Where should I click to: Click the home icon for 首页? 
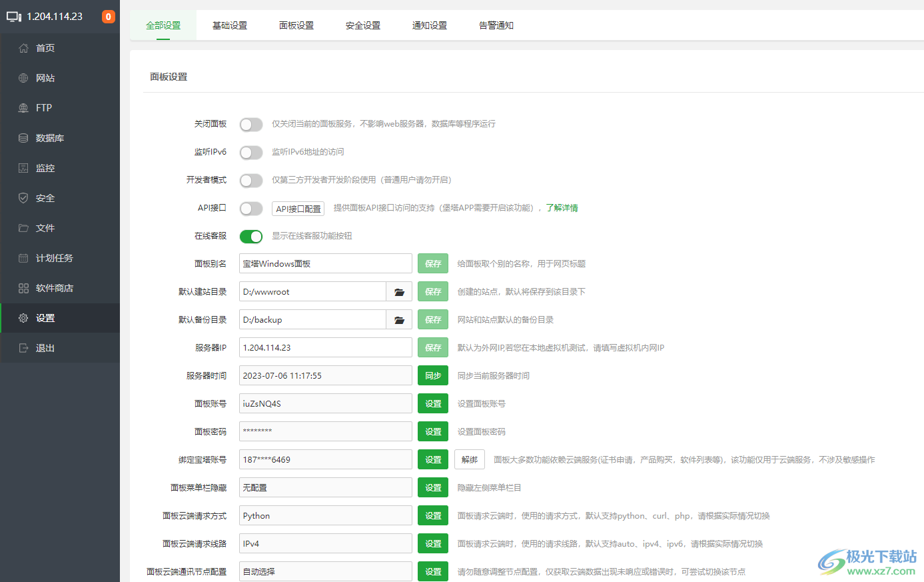(x=23, y=48)
